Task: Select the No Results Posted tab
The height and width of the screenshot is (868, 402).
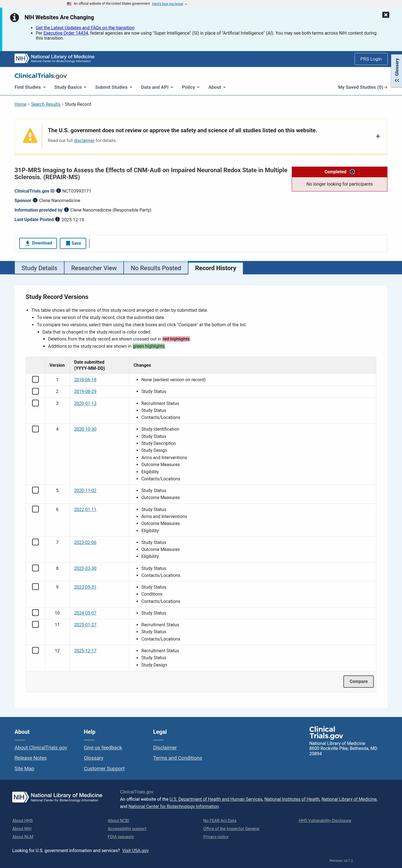Action: point(156,268)
